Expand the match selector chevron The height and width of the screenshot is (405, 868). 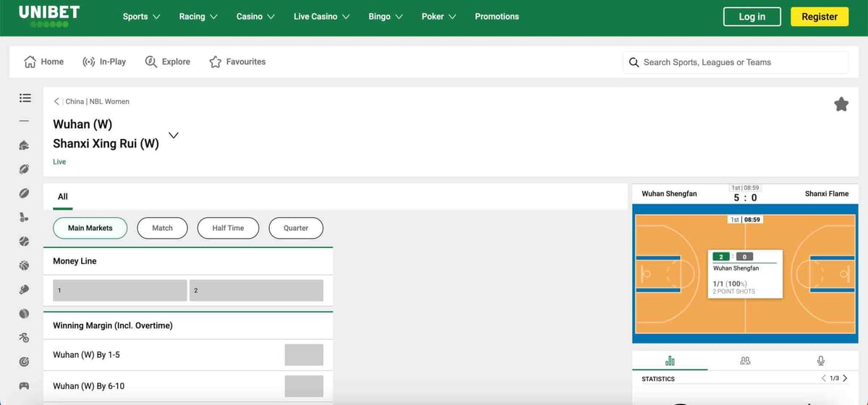point(174,135)
